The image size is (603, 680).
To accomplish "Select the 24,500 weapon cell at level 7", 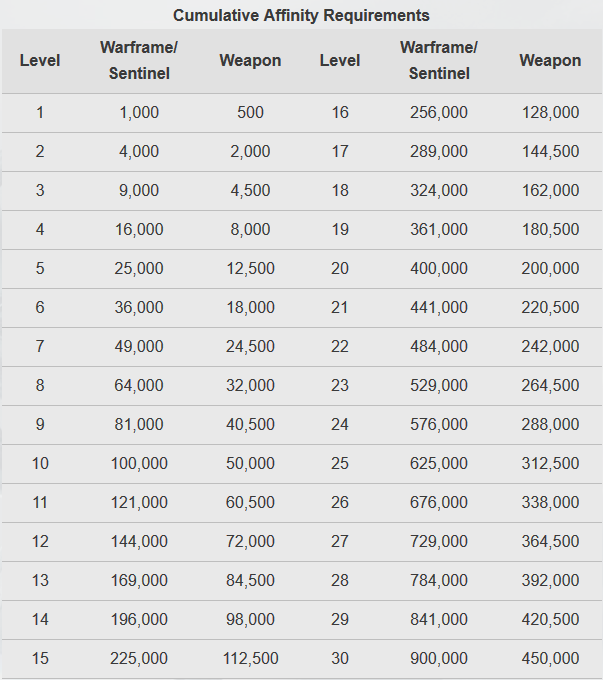I will coord(250,346).
